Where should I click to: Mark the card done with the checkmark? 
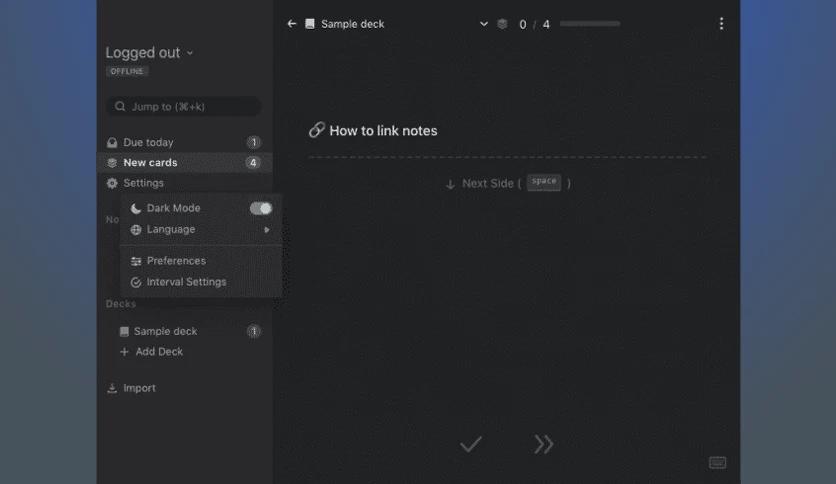471,444
